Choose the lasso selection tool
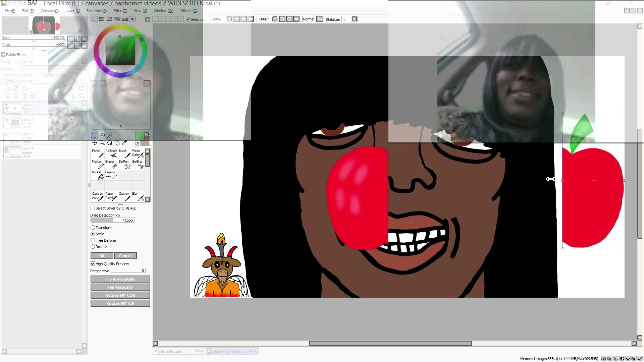This screenshot has height=362, width=644. 102,135
